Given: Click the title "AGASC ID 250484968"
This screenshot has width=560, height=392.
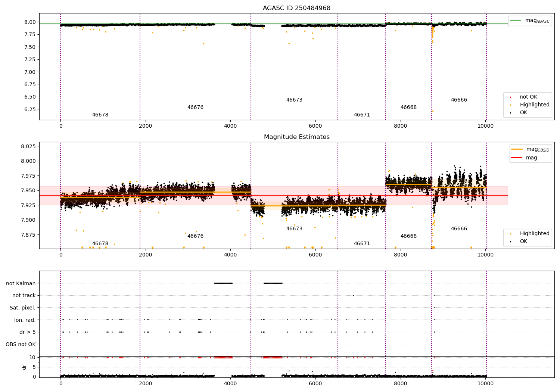Looking at the screenshot, I should pos(296,8).
